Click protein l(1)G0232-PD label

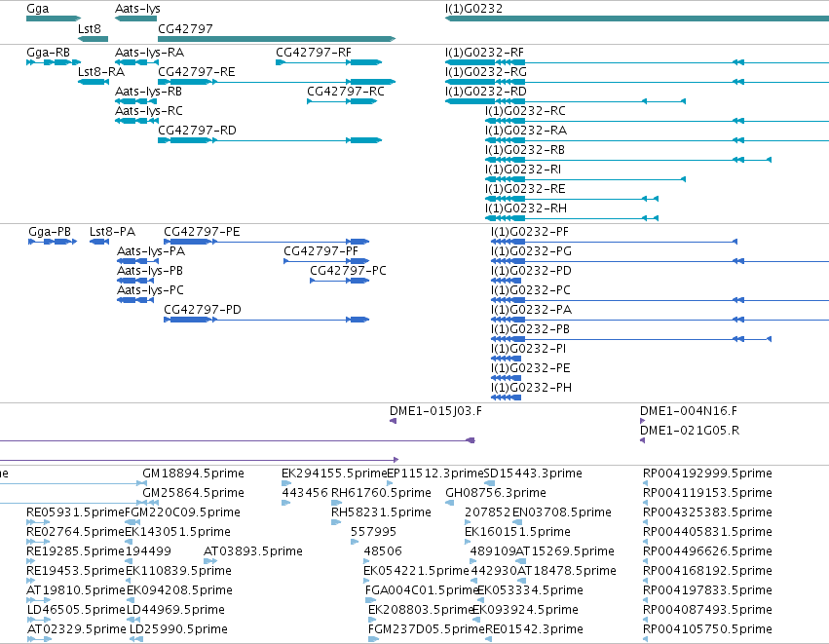click(x=531, y=271)
